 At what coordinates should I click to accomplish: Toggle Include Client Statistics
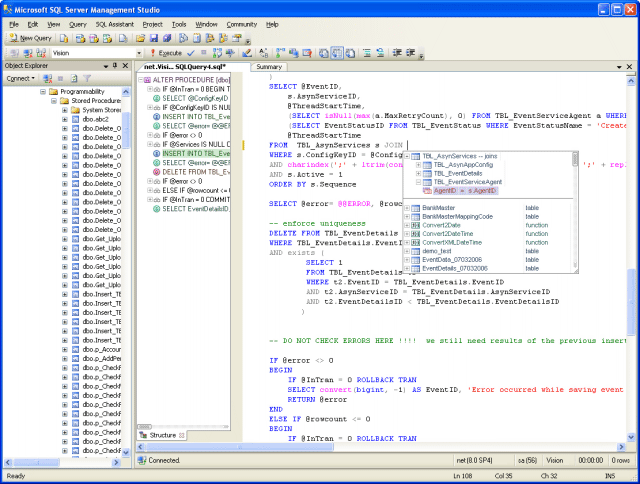pyautogui.click(x=293, y=53)
